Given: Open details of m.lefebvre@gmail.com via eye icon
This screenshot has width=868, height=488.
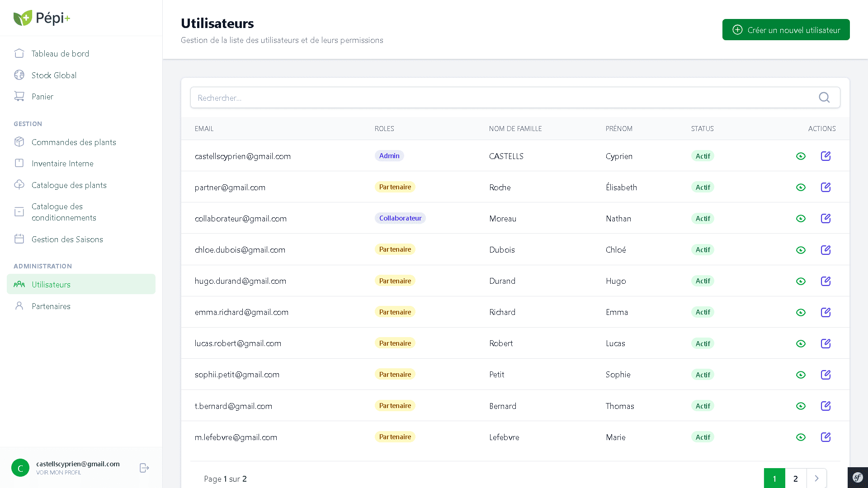Looking at the screenshot, I should (801, 437).
